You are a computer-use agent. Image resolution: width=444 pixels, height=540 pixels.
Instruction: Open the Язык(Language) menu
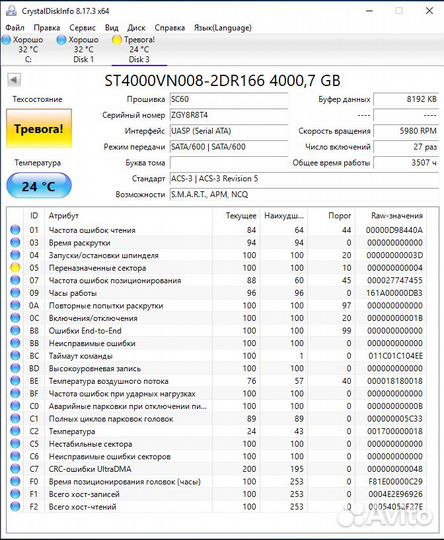click(223, 28)
